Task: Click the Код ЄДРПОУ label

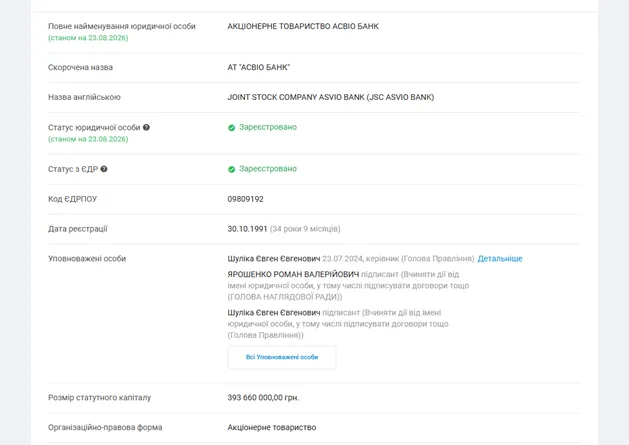Action: 73,199
